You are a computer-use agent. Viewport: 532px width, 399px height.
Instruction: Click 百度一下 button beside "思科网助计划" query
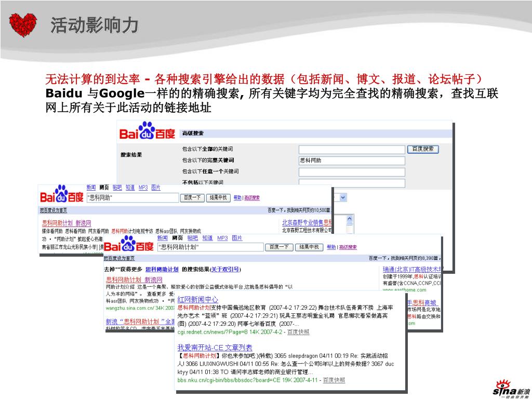pyautogui.click(x=279, y=247)
